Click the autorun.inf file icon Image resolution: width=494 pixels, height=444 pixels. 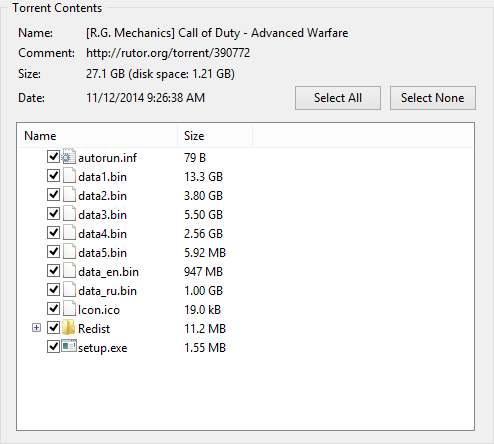(x=69, y=157)
